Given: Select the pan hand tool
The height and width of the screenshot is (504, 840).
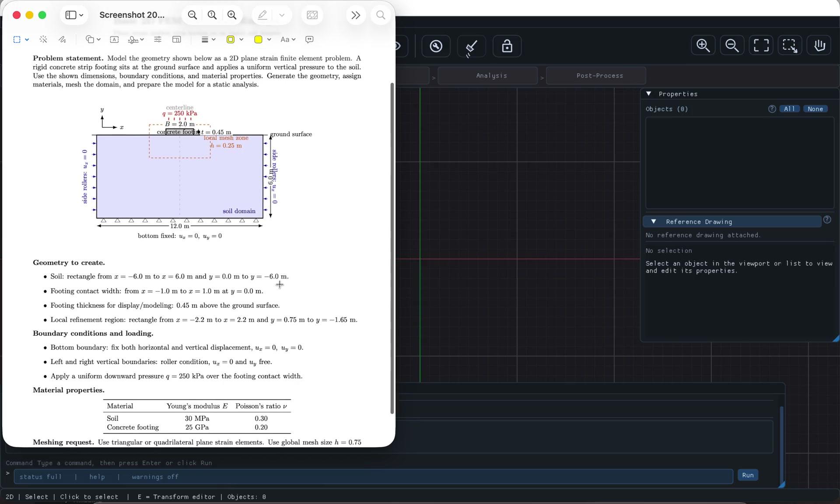Looking at the screenshot, I should (819, 45).
